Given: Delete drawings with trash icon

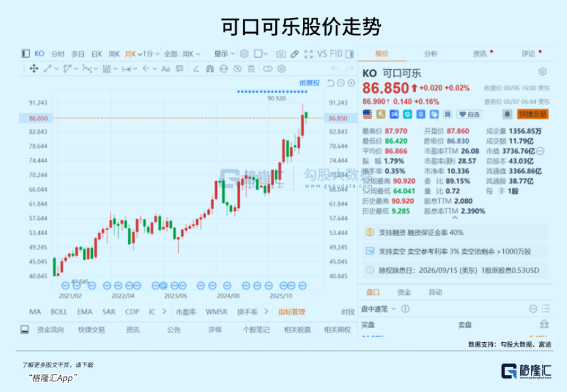Looking at the screenshot, I should [x=251, y=69].
